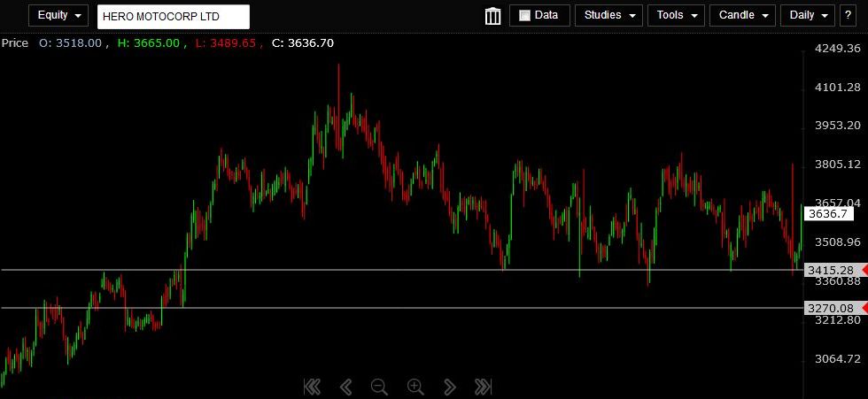The width and height of the screenshot is (868, 399).
Task: Zoom in using the plus magnifier
Action: coord(415,386)
